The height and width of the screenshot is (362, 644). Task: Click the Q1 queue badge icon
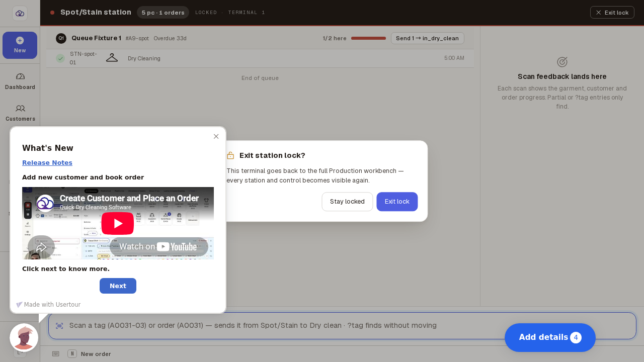tap(61, 38)
